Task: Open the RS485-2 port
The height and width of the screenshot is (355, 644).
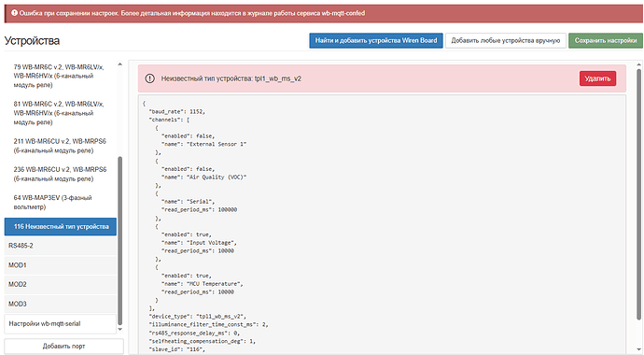Action: [x=61, y=246]
